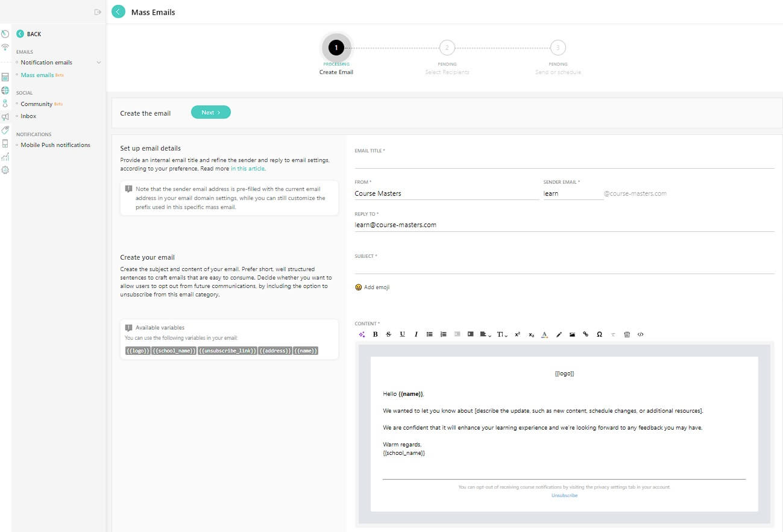Click the Next button
Screen dimensions: 783x532
point(211,113)
